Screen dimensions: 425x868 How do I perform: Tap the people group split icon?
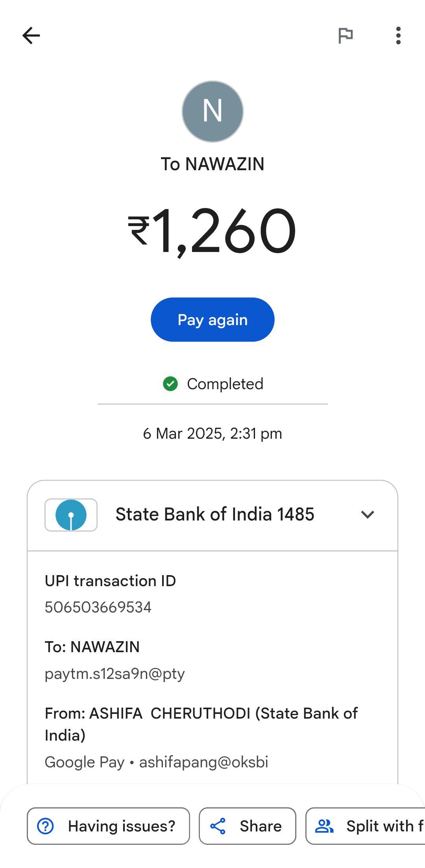pos(324,826)
